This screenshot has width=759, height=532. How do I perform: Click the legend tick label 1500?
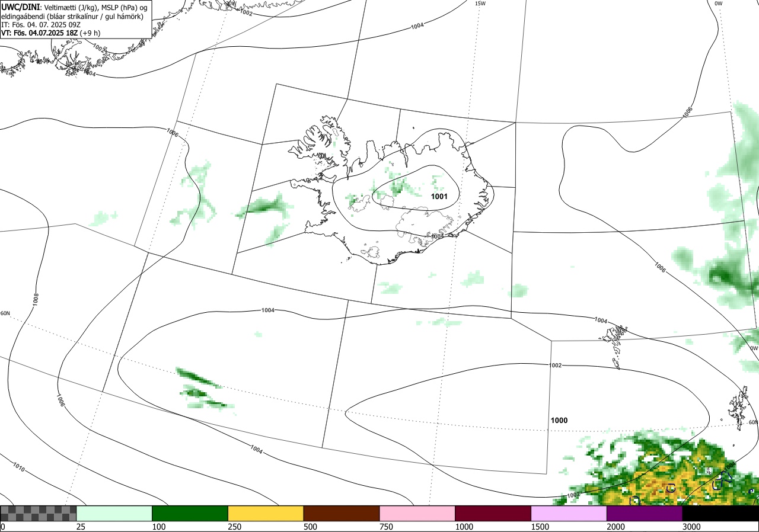pos(540,527)
